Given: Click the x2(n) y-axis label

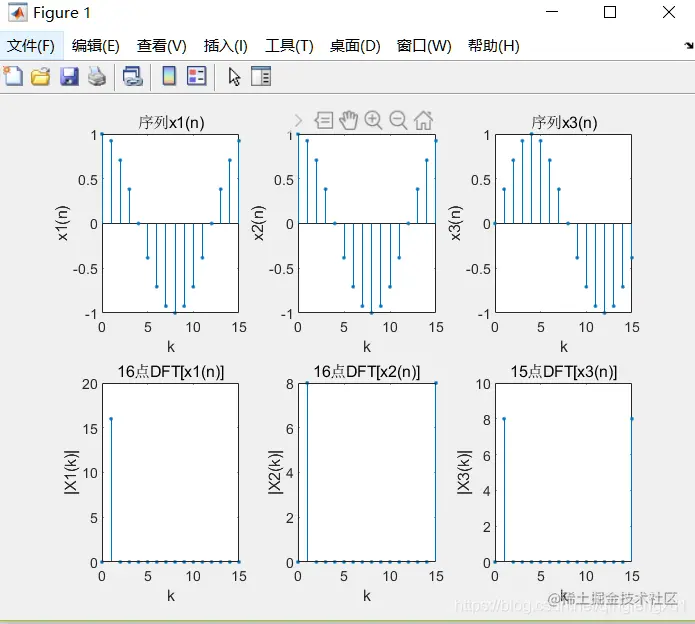Looking at the screenshot, I should [258, 223].
